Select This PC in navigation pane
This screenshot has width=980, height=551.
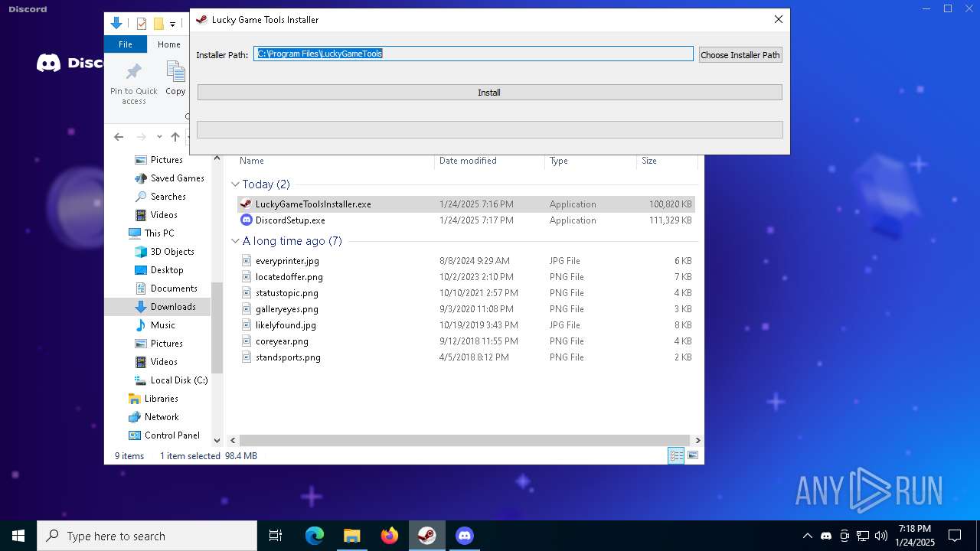tap(158, 233)
